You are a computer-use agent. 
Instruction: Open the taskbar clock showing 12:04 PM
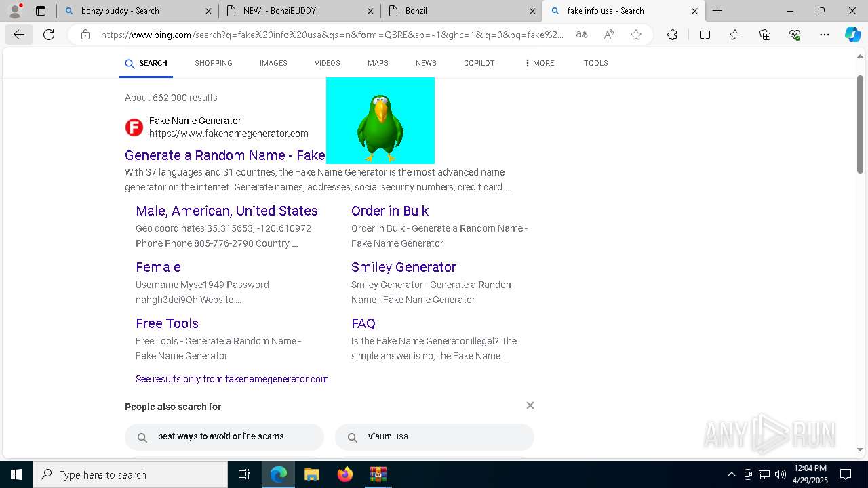[810, 474]
